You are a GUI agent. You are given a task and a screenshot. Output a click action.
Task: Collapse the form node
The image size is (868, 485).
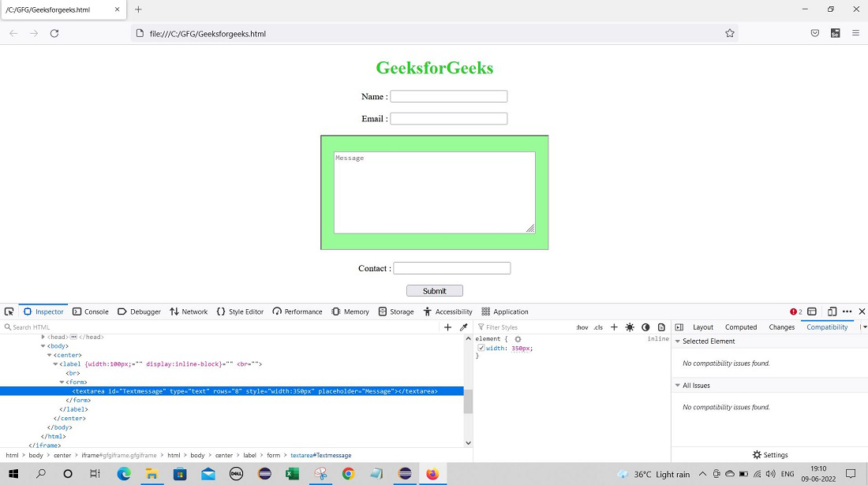click(62, 382)
